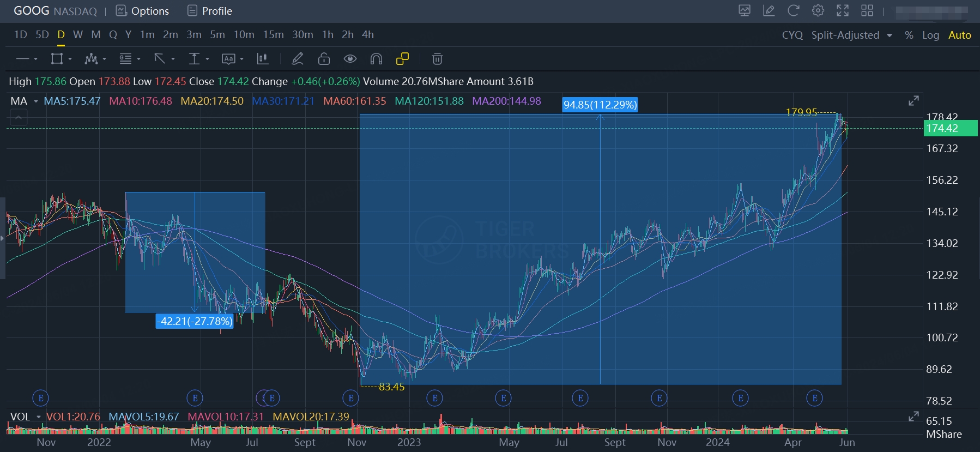Select the Y yearly timeframe
The width and height of the screenshot is (980, 452).
click(x=128, y=35)
